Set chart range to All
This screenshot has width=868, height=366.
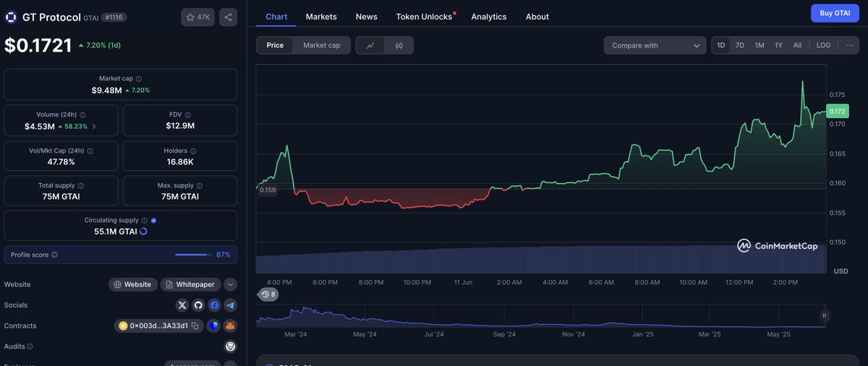coord(797,46)
